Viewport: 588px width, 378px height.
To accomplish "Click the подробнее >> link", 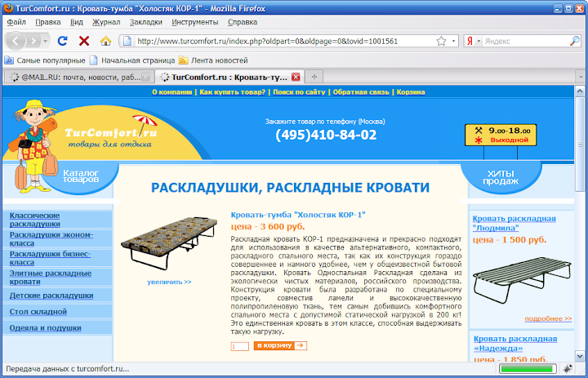I will coord(548,318).
